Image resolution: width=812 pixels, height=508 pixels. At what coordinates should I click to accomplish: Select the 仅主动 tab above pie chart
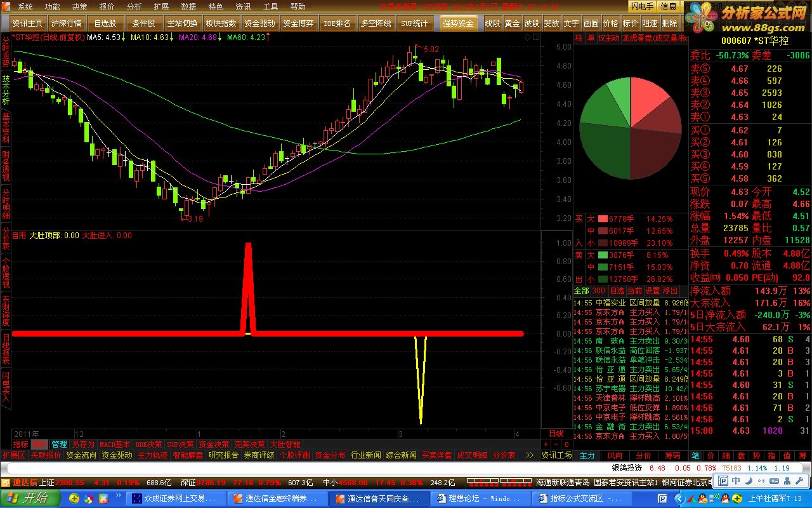tap(608, 38)
